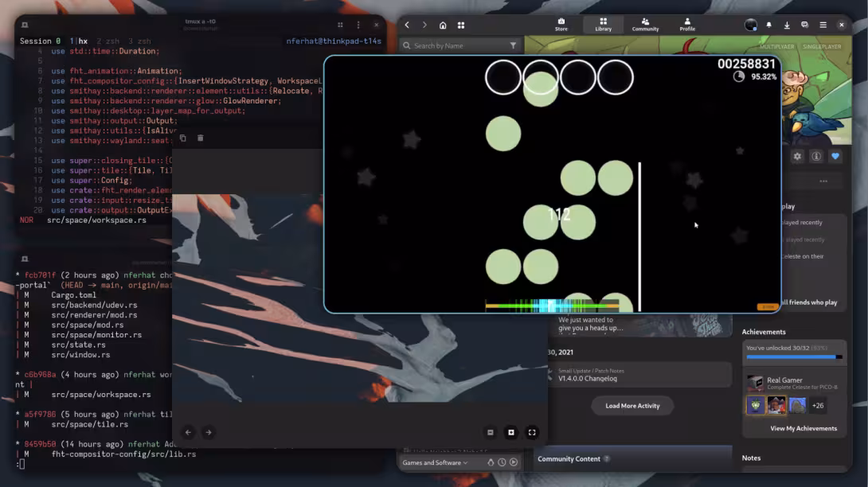Toggle the favorite heart icon

click(x=835, y=156)
